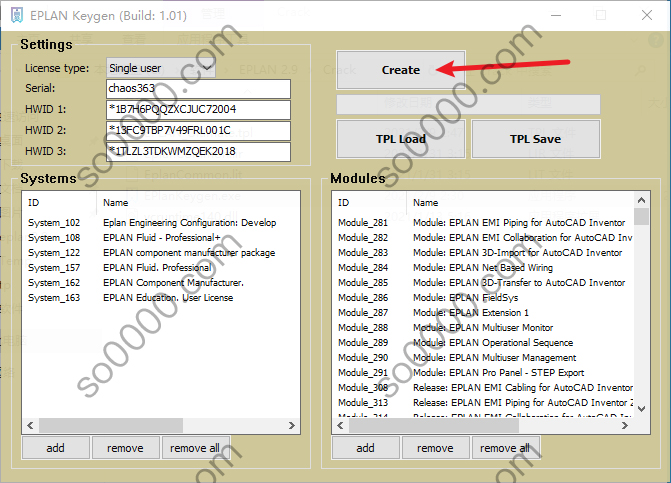Viewport: 671px width, 483px height.
Task: Click the Modules panel remove button
Action: [435, 448]
